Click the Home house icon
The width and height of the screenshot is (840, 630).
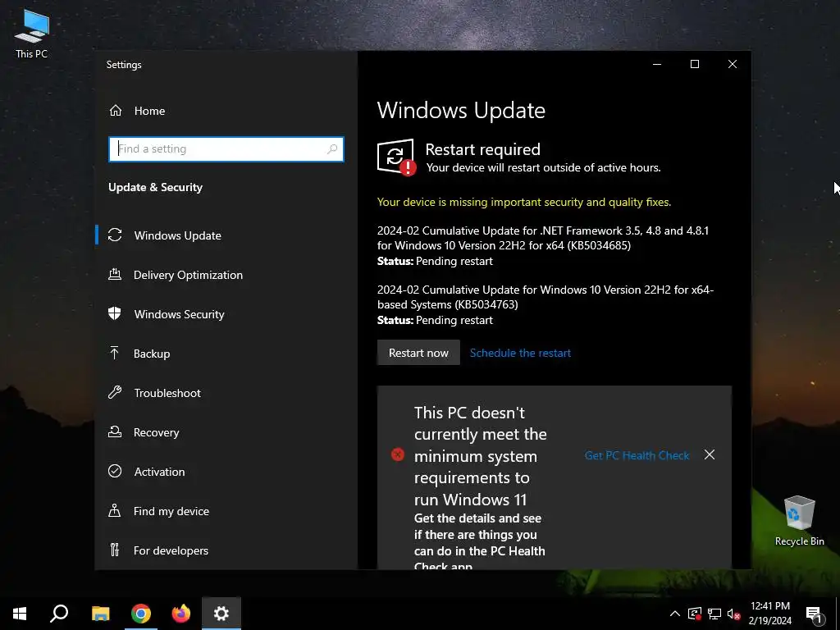pyautogui.click(x=115, y=111)
